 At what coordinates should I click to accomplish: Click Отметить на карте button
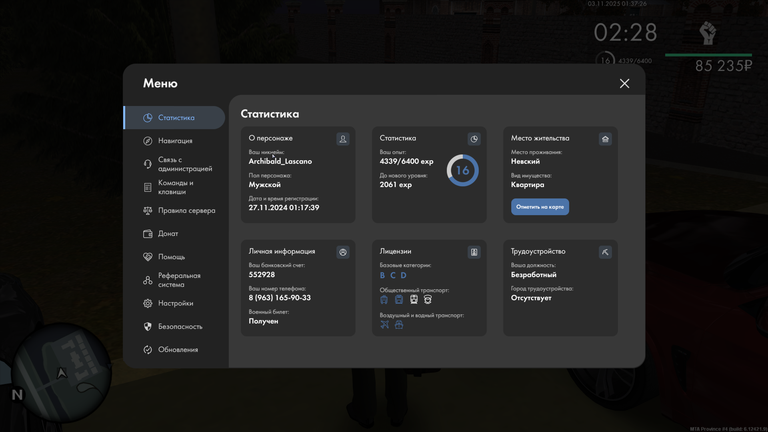(x=540, y=207)
